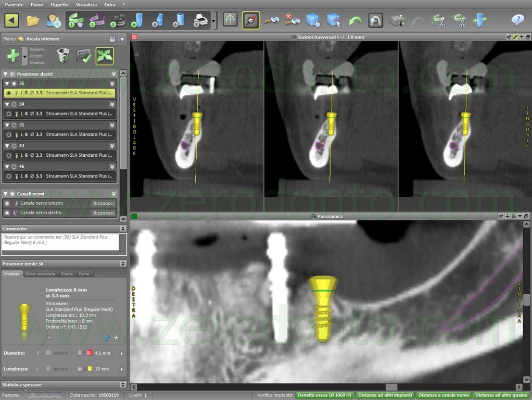Select radio of implant row under 46

(9, 176)
